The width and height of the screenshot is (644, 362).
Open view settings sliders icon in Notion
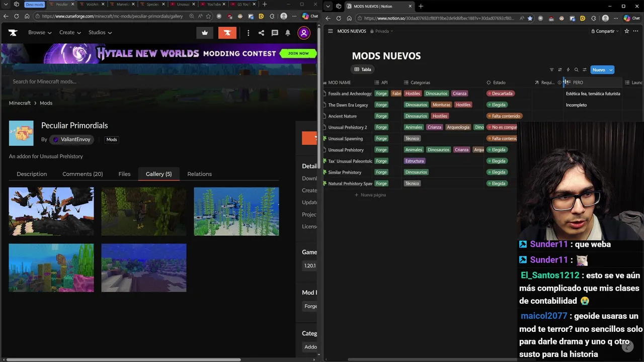click(x=585, y=70)
